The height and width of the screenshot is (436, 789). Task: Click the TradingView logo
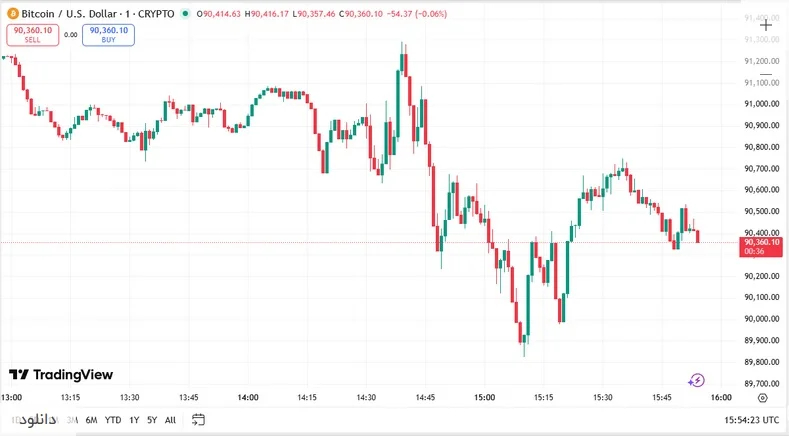[x=61, y=375]
